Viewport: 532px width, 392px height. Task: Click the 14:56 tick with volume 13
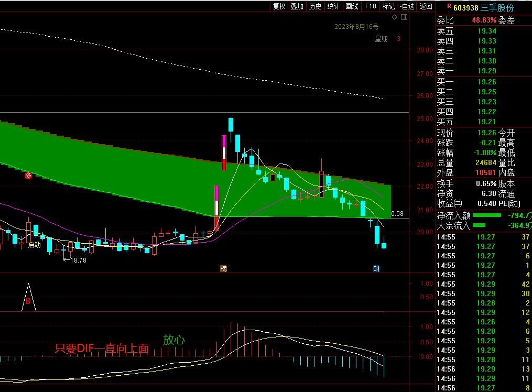coord(484,369)
